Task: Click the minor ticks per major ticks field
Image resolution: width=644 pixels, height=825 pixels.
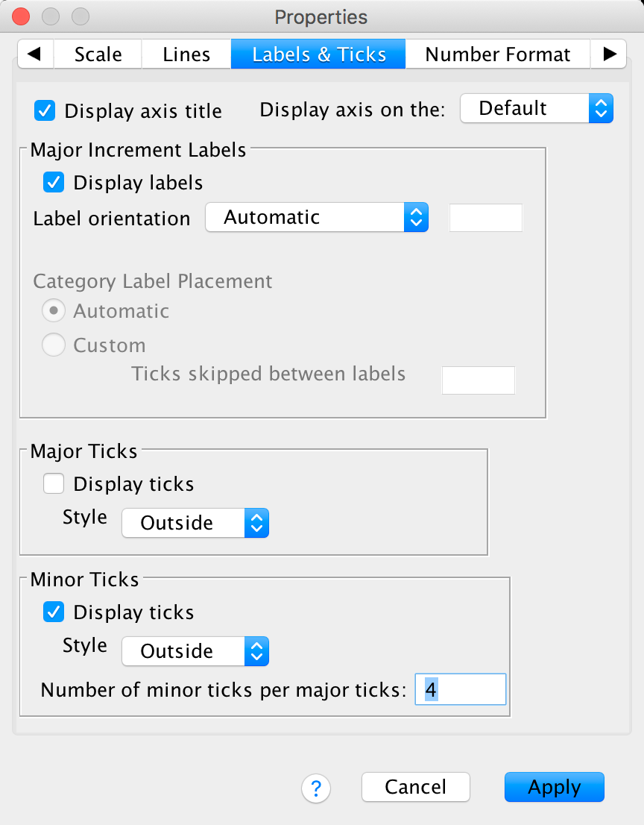Action: [x=461, y=690]
